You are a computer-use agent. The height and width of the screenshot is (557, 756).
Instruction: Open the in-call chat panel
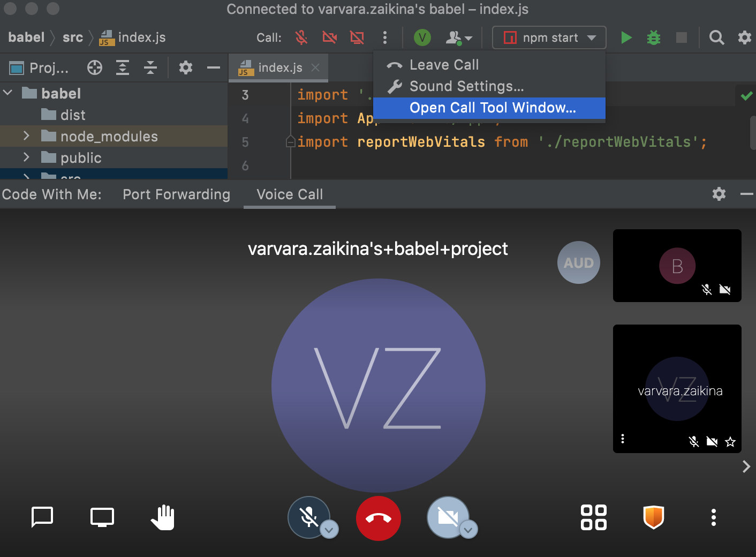click(x=42, y=517)
